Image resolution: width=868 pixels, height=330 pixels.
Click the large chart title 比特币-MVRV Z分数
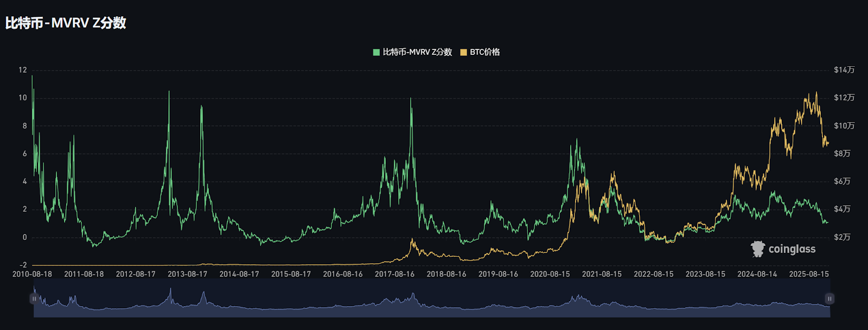point(66,23)
